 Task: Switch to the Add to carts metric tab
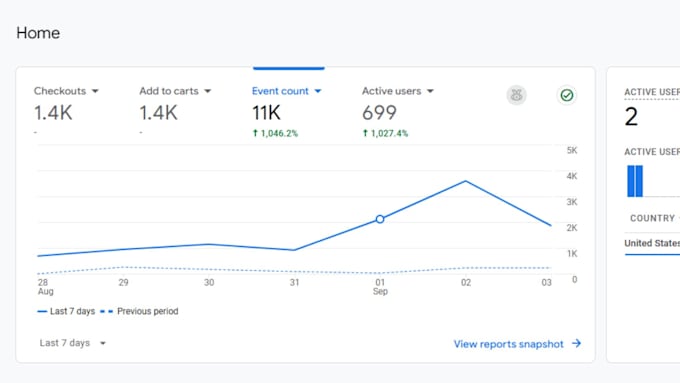[x=175, y=111]
